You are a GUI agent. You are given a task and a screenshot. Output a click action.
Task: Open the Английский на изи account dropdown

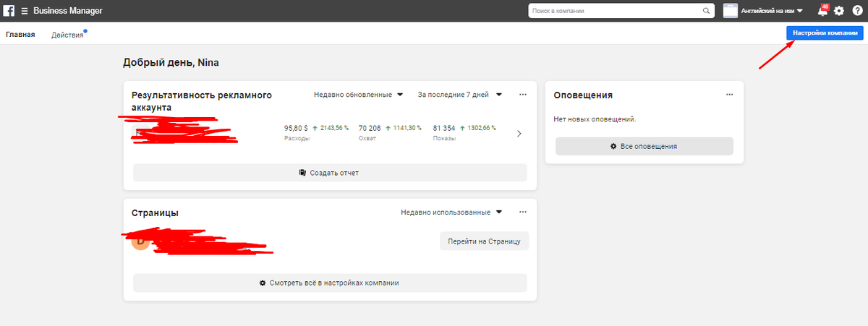click(x=772, y=11)
